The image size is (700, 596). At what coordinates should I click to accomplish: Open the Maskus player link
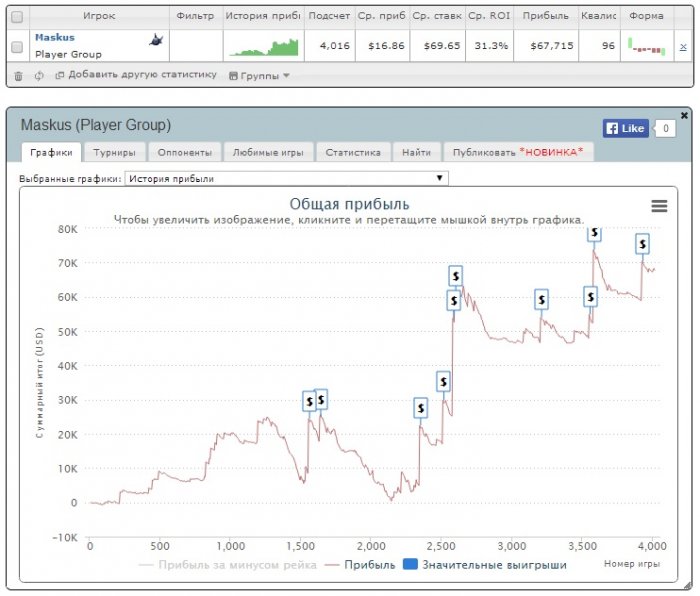(55, 38)
